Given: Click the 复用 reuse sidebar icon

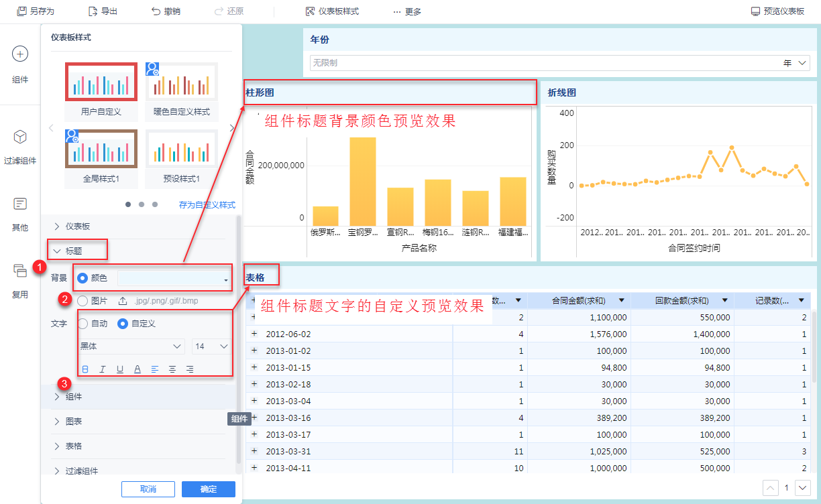Looking at the screenshot, I should click(20, 271).
